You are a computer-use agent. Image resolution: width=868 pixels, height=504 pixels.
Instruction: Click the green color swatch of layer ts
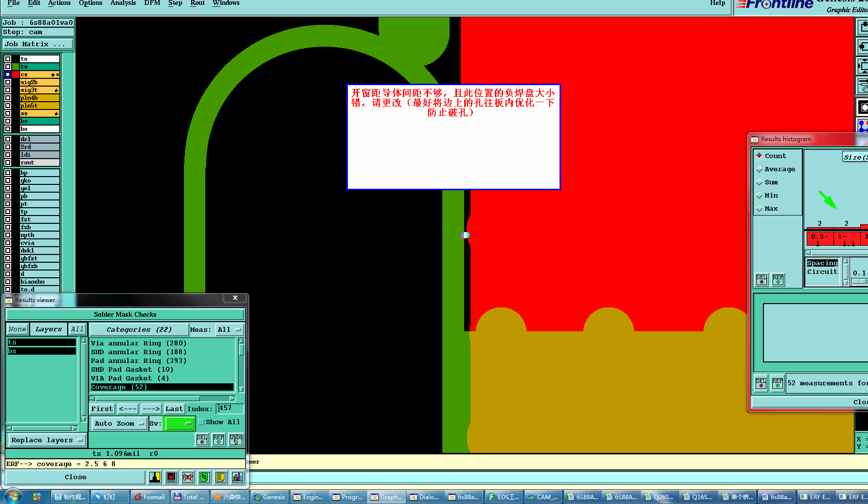[16, 67]
